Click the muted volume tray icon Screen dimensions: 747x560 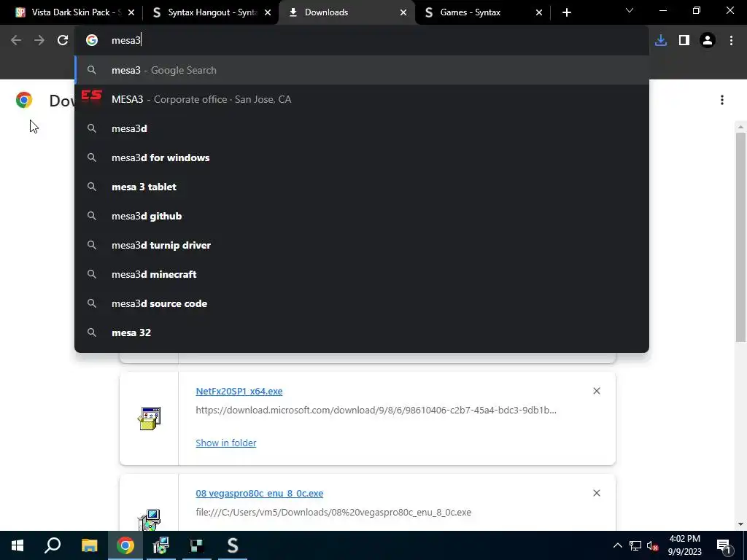[652, 545]
